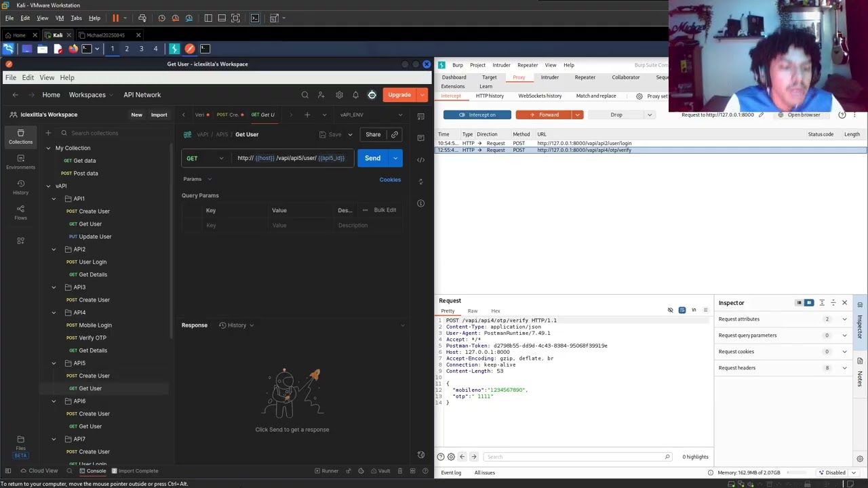Open Postman notifications bell
This screenshot has height=488, width=868.
point(355,95)
